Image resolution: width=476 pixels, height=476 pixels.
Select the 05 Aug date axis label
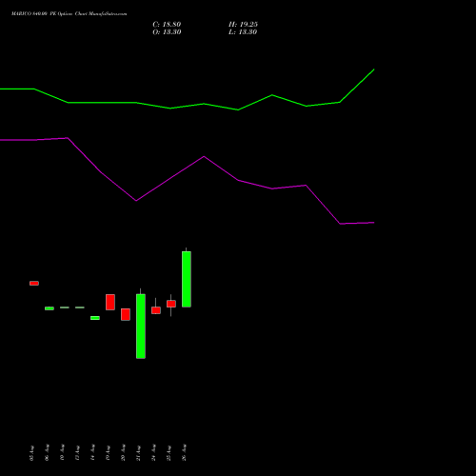pos(31,453)
